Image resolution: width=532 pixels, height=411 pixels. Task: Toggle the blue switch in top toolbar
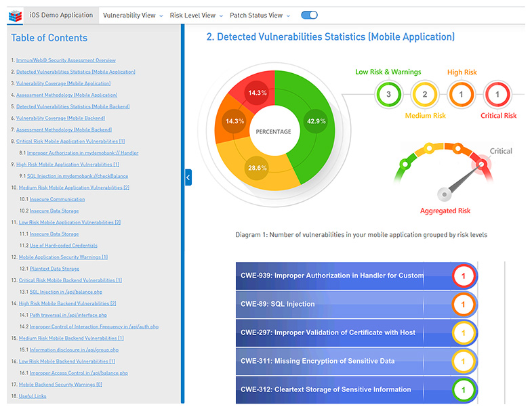point(309,15)
